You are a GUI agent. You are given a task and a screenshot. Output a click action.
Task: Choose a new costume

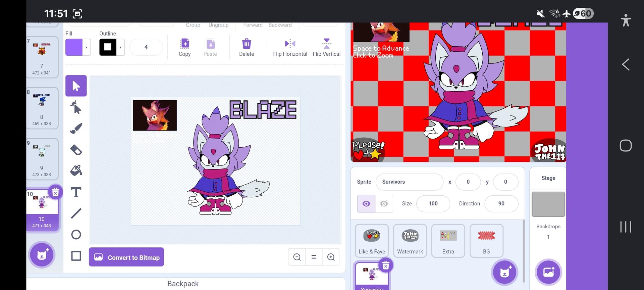pos(42,254)
